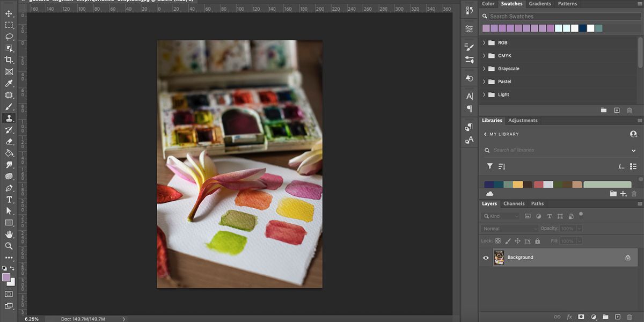Go back from MY LIBRARY

(485, 134)
